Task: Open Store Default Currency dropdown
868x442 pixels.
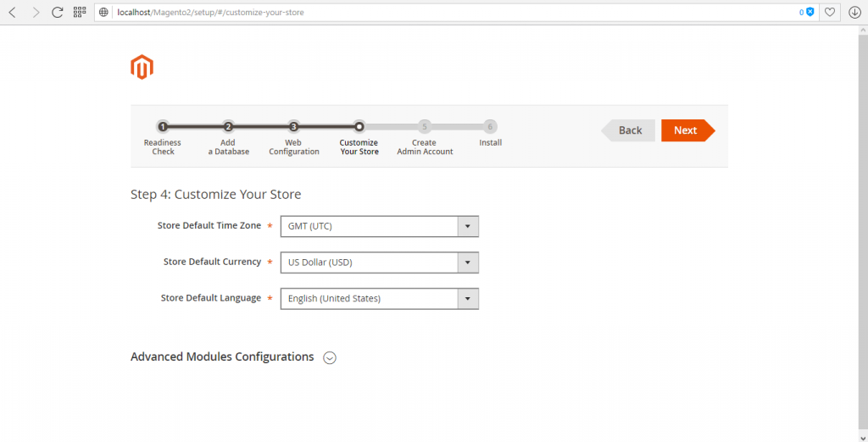Action: point(379,262)
